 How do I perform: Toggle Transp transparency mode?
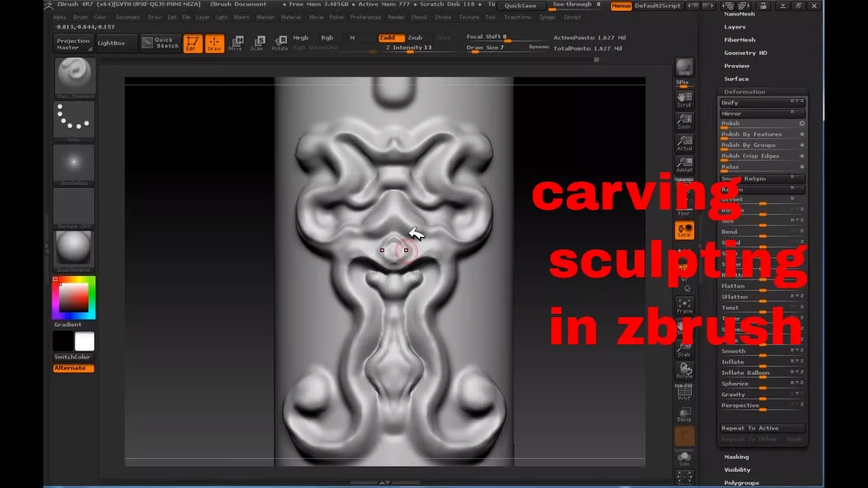tap(684, 414)
